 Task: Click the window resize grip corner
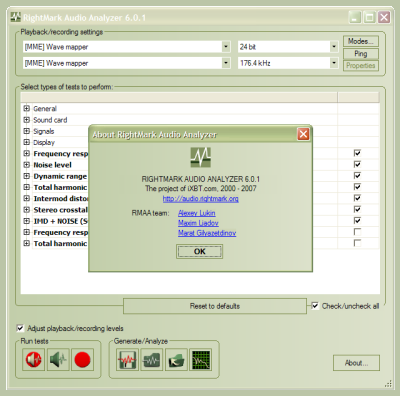(x=388, y=384)
